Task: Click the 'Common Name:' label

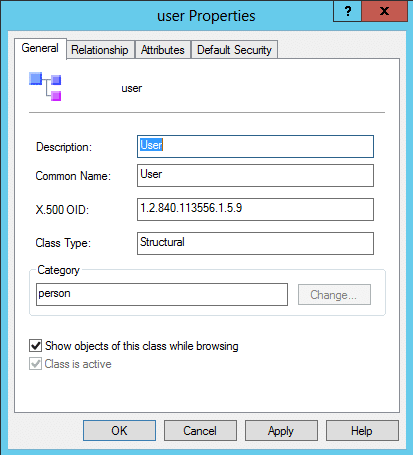Action: [73, 176]
